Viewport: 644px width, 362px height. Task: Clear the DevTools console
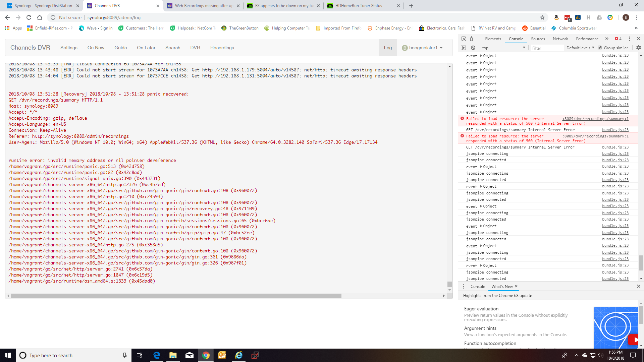pos(473,48)
